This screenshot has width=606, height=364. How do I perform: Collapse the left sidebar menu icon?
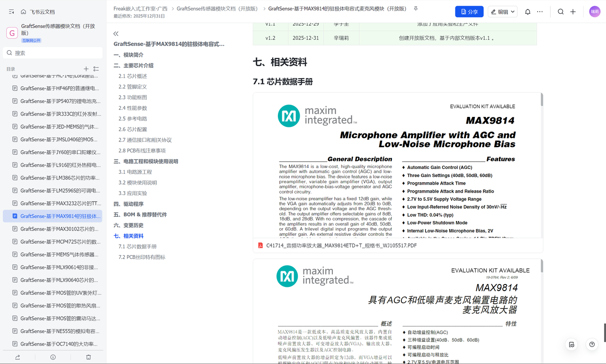[11, 12]
